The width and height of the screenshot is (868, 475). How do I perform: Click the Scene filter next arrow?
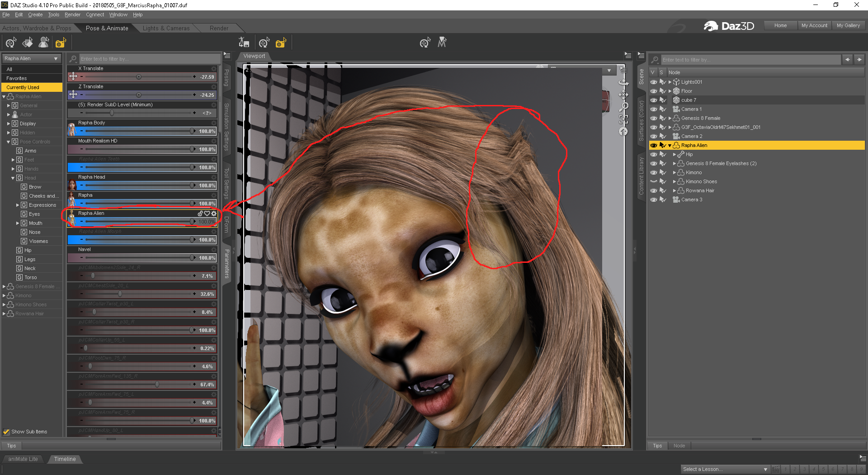coord(859,60)
